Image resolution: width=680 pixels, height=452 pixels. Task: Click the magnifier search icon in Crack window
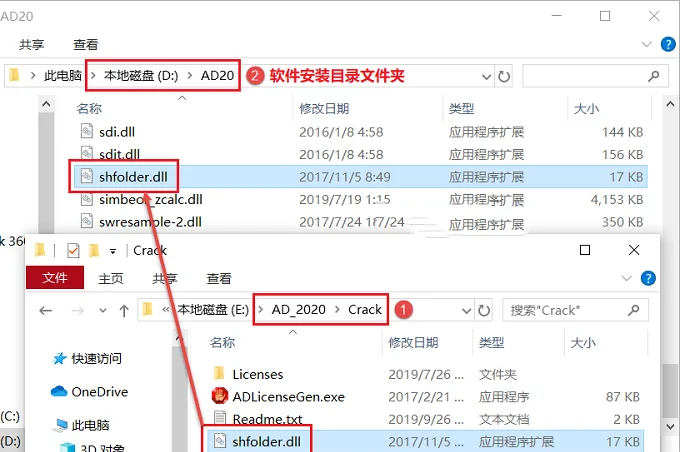(x=634, y=310)
